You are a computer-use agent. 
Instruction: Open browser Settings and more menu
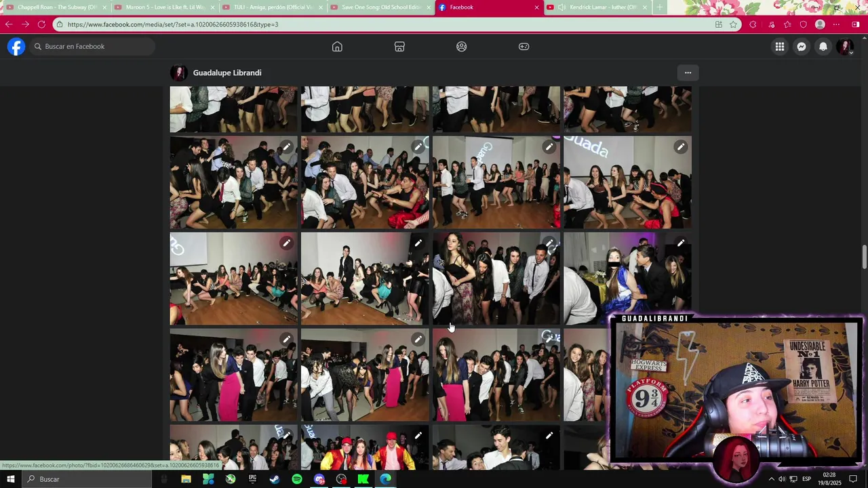tap(836, 24)
